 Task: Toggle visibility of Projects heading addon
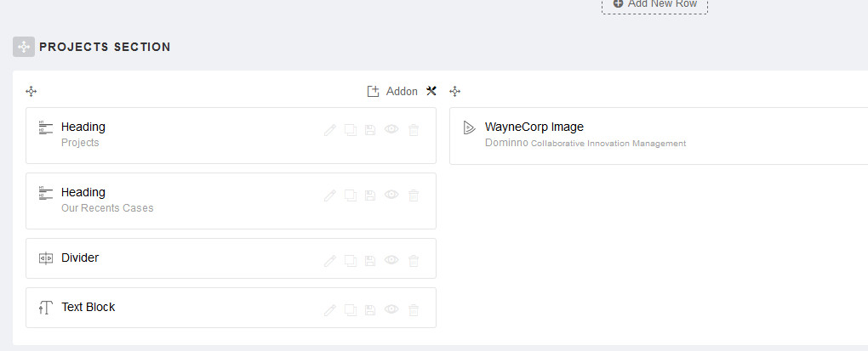pos(391,130)
